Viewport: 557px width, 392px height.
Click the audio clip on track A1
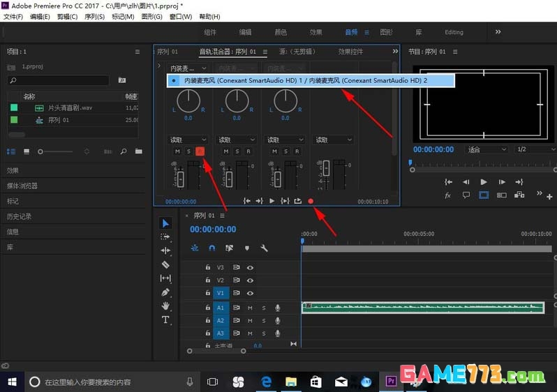point(423,308)
